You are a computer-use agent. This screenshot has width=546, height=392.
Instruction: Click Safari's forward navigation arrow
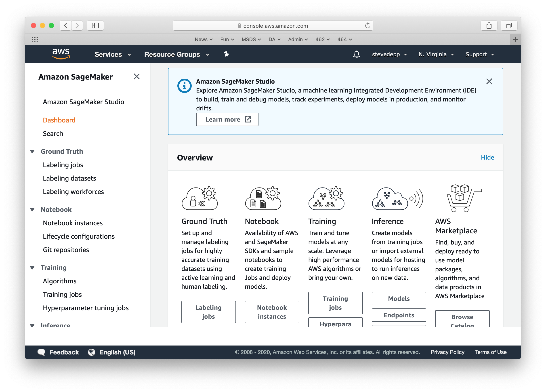coord(77,25)
